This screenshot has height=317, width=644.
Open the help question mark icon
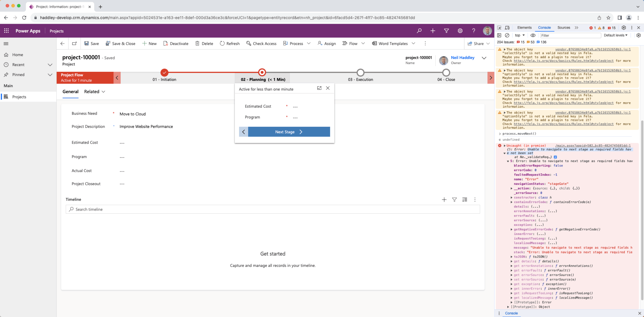(x=474, y=31)
